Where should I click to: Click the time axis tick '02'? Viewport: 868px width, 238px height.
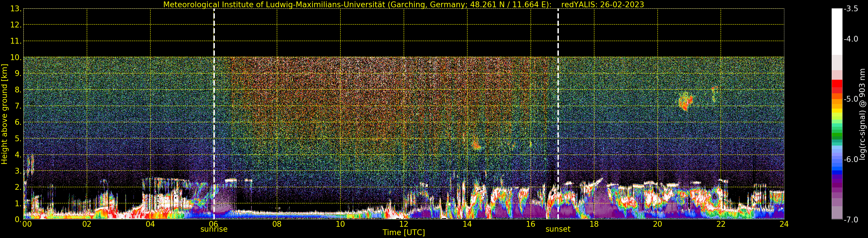[87, 224]
